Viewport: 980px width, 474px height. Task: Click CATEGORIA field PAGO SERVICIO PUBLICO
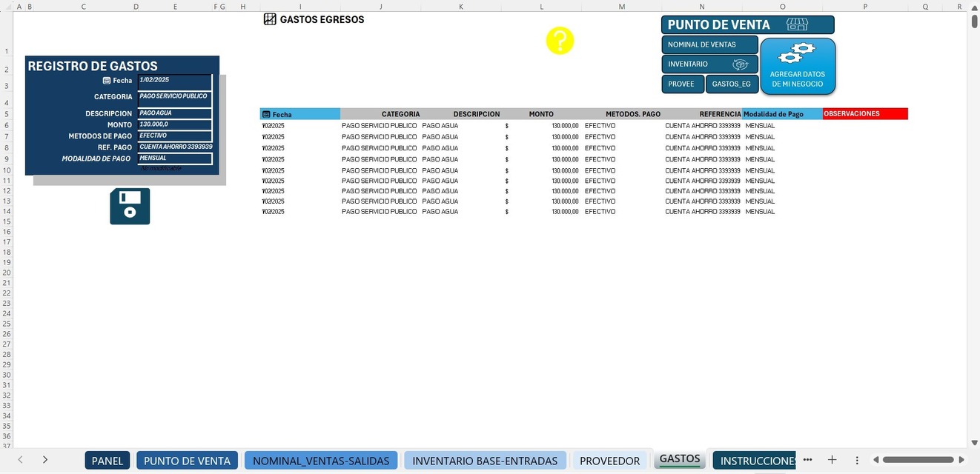coord(175,99)
